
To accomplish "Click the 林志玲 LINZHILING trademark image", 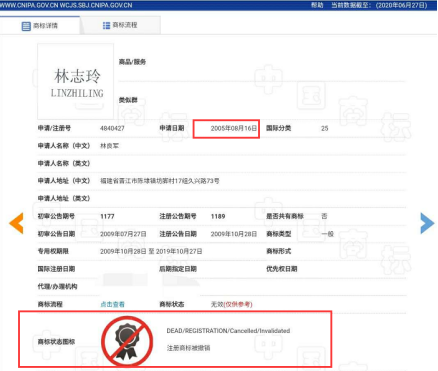I will click(x=76, y=81).
